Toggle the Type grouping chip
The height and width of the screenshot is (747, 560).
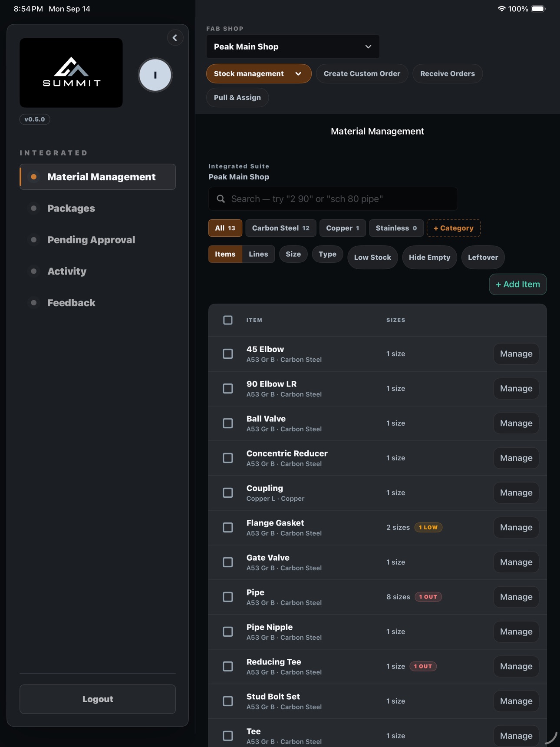coord(328,254)
